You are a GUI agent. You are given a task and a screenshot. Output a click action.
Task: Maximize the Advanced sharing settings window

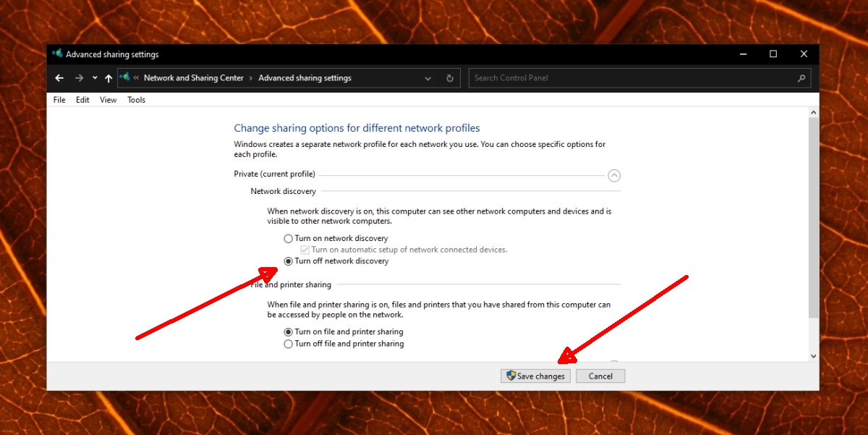[773, 54]
